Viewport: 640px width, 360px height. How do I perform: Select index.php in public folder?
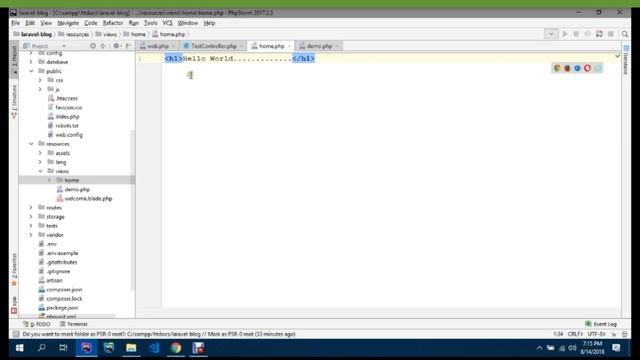(x=63, y=117)
